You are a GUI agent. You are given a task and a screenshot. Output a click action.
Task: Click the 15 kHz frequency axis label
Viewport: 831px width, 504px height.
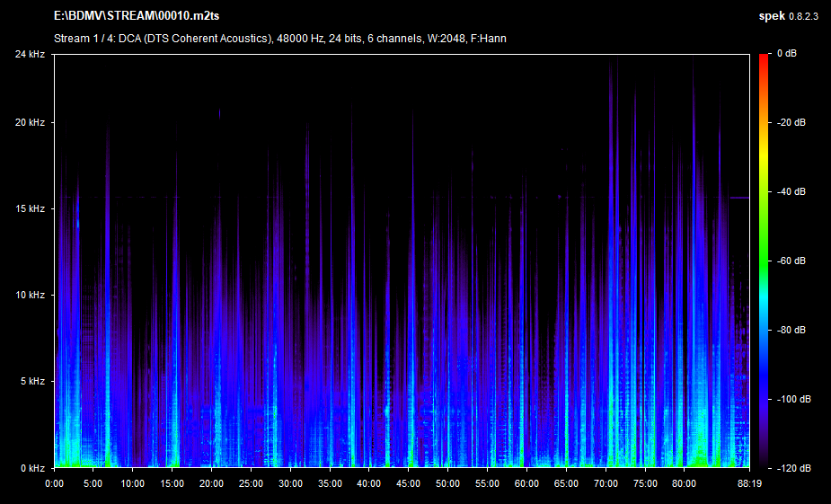[30, 208]
